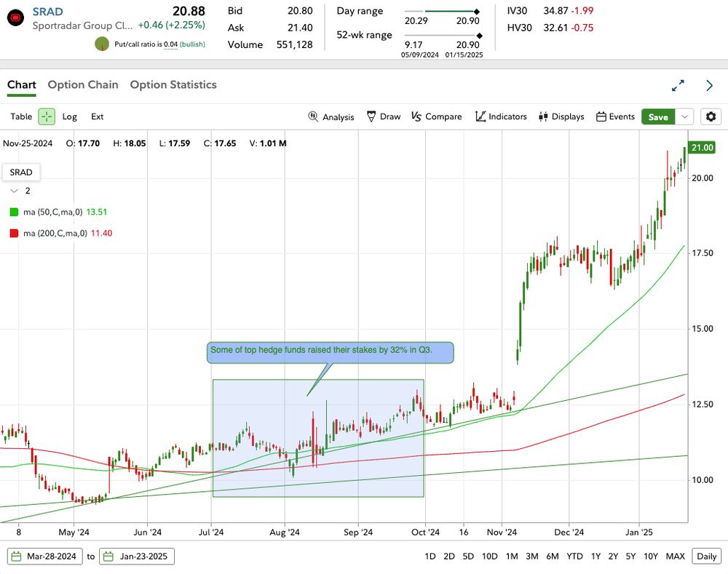Open the Events menu
Viewport: 728px width, 574px height.
pos(615,116)
